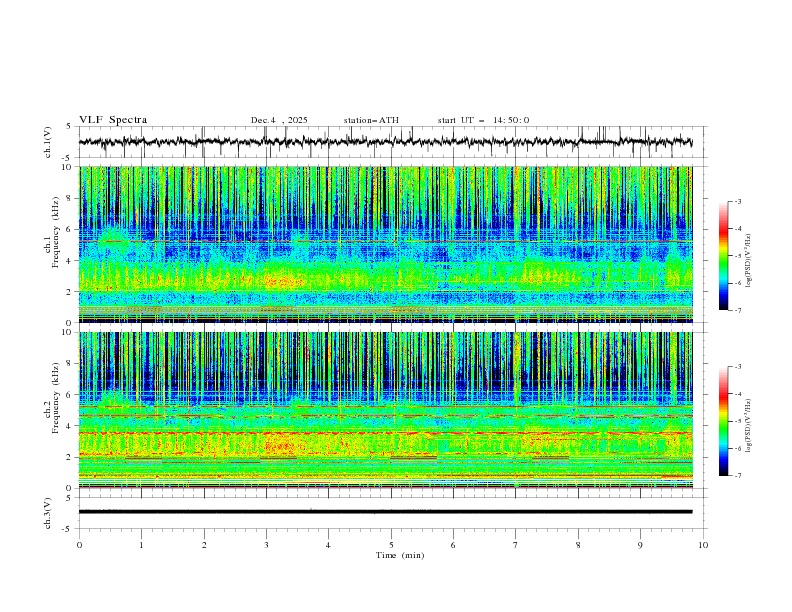Image resolution: width=792 pixels, height=612 pixels.
Task: Click the "2" kHz tick on ch.2 frequency axis
Action: pyautogui.click(x=71, y=457)
